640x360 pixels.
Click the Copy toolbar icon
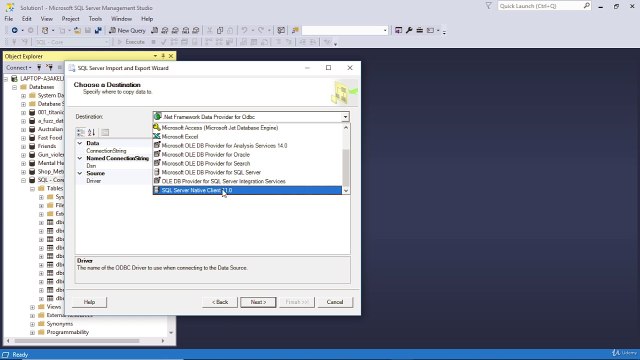220,30
